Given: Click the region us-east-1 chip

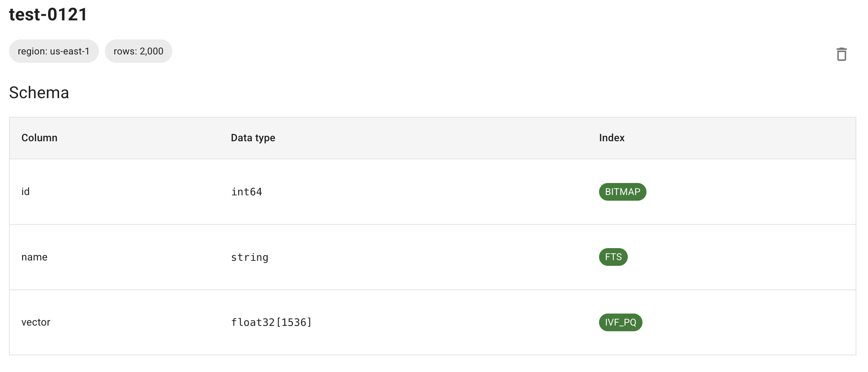Looking at the screenshot, I should [53, 51].
